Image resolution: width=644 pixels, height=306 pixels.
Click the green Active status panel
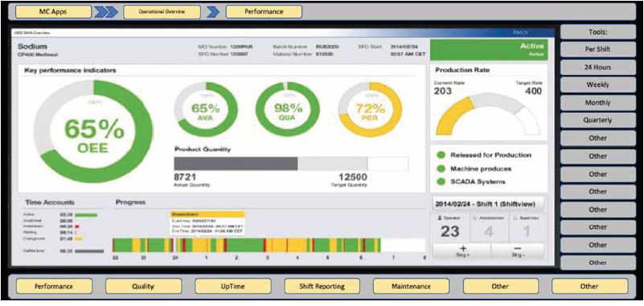tap(489, 49)
